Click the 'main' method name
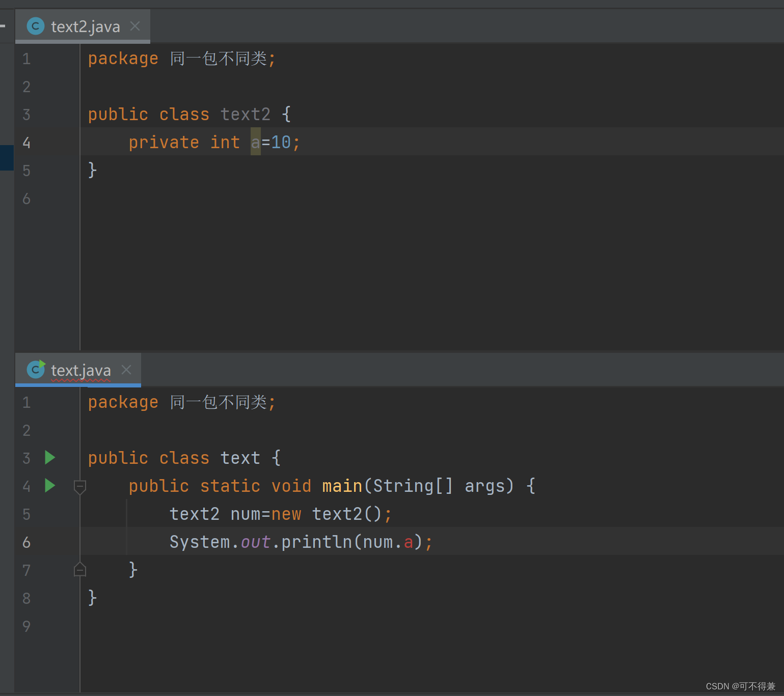 (x=342, y=486)
